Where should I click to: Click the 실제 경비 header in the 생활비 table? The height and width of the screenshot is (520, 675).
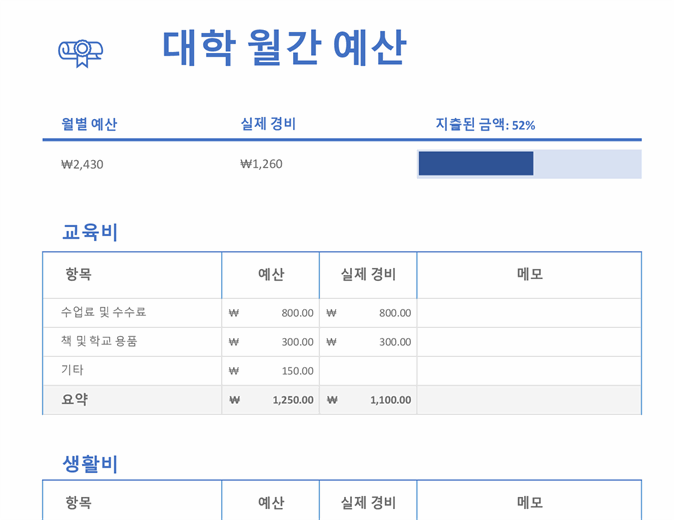368,502
